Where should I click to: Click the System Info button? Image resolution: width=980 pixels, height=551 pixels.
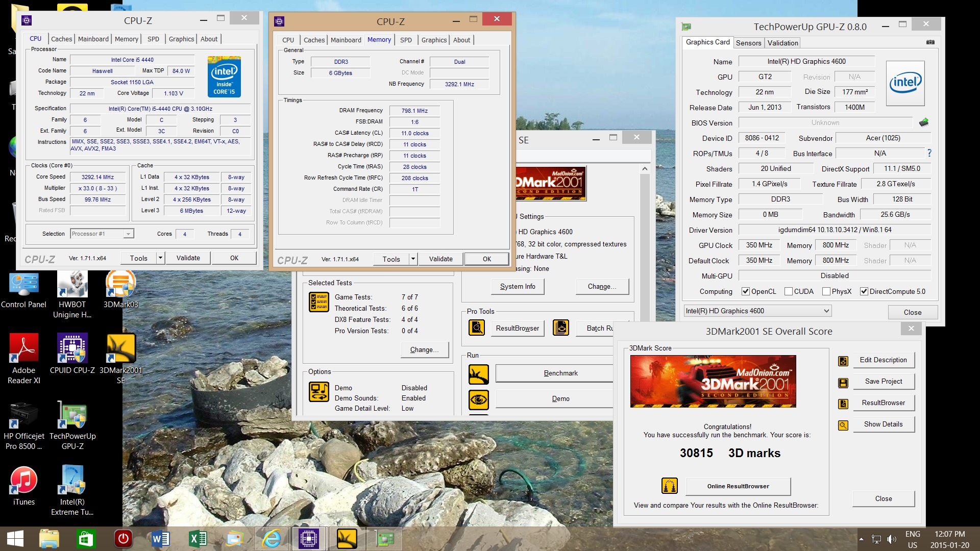[518, 286]
